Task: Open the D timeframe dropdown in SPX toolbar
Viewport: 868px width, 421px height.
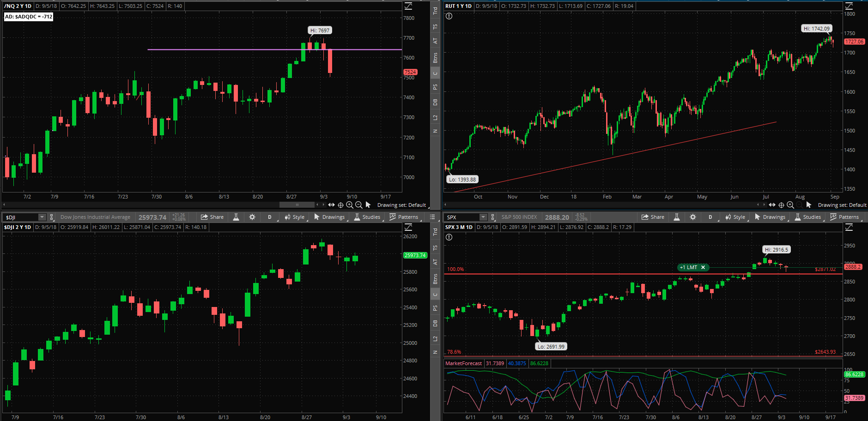Action: click(x=710, y=217)
